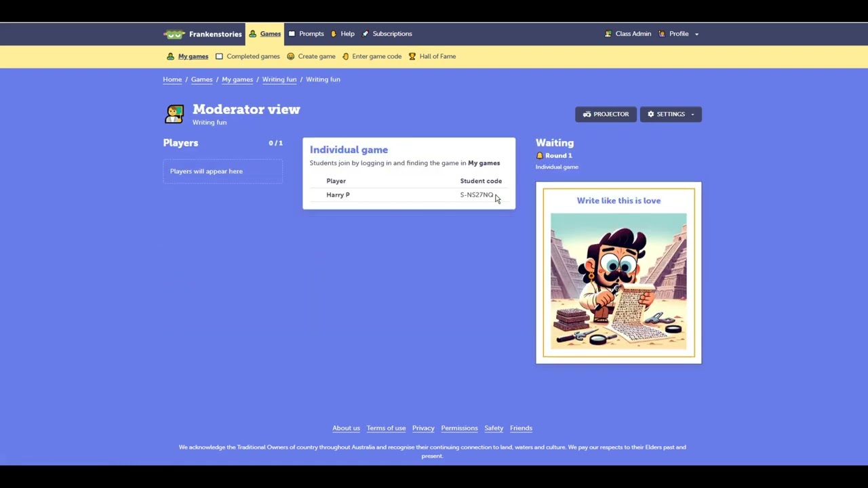Open Permissions footer link
The width and height of the screenshot is (868, 488).
tap(459, 428)
